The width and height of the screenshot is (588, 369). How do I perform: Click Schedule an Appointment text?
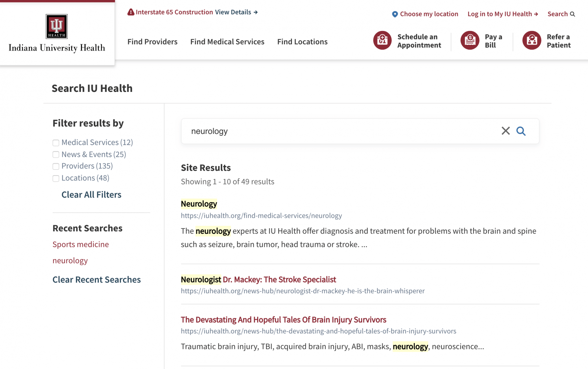click(419, 41)
